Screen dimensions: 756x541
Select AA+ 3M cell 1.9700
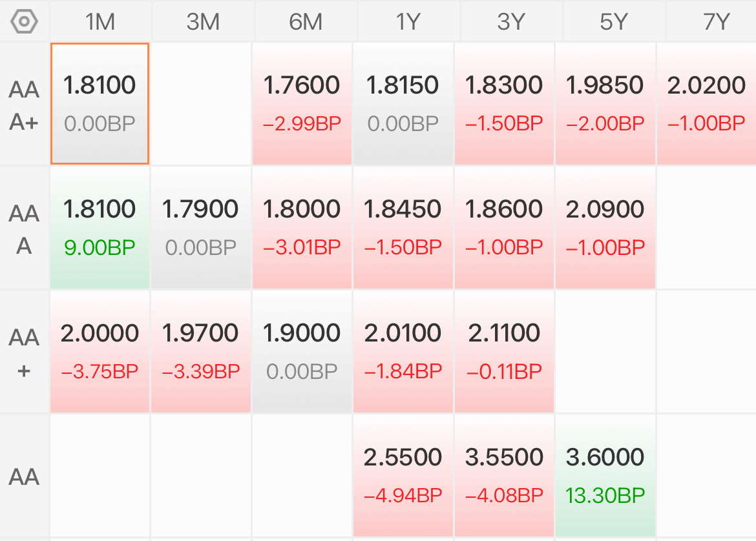[x=201, y=352]
